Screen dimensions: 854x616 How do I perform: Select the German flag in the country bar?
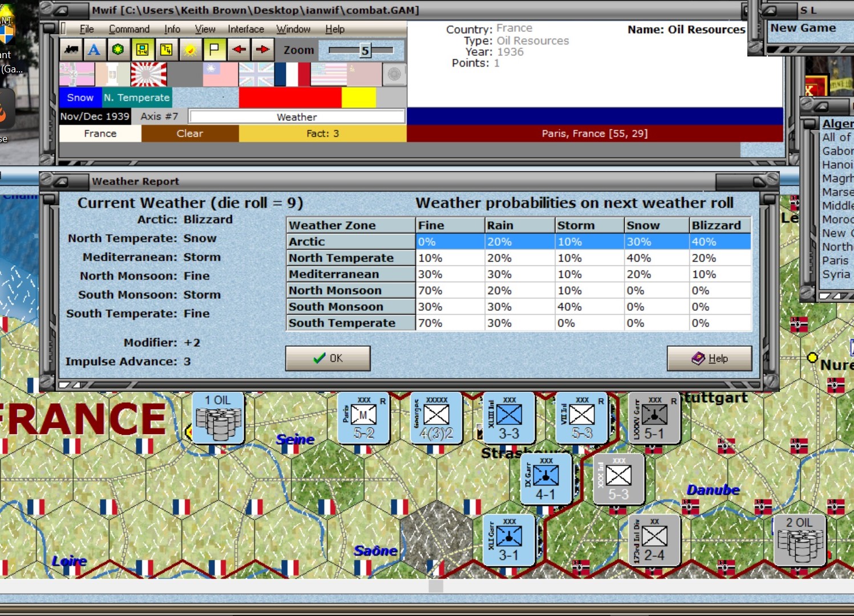tap(77, 75)
